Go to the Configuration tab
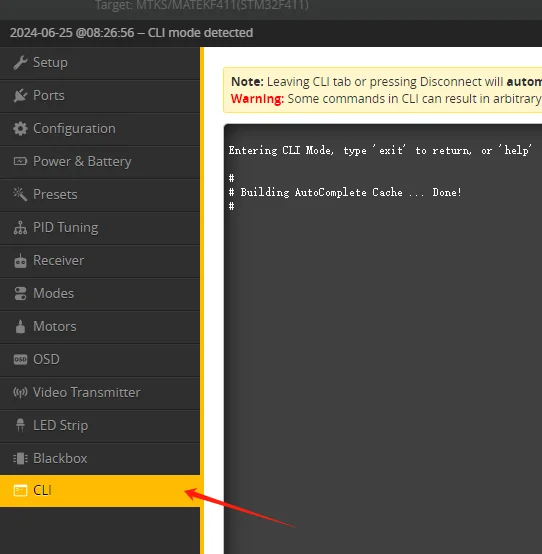The width and height of the screenshot is (542, 554). (100, 129)
